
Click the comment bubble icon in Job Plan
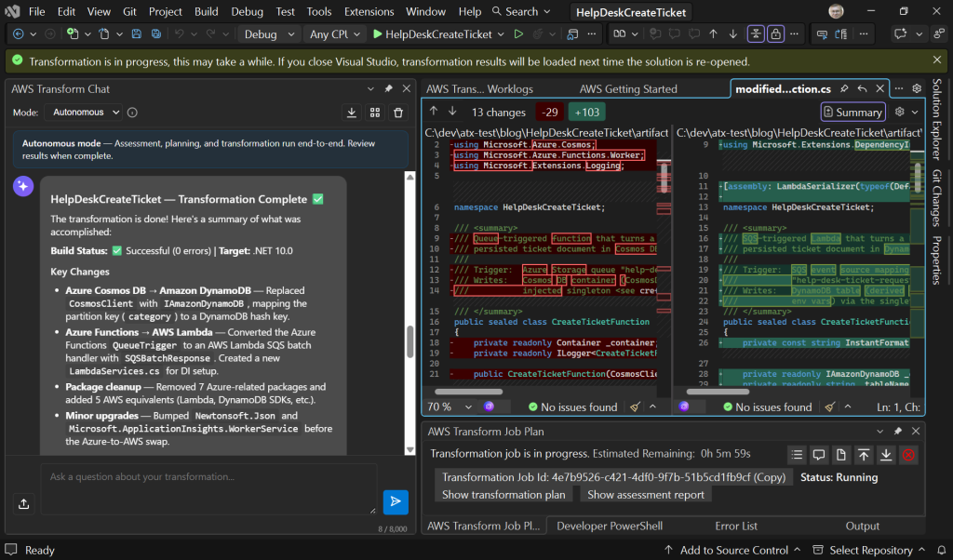819,454
